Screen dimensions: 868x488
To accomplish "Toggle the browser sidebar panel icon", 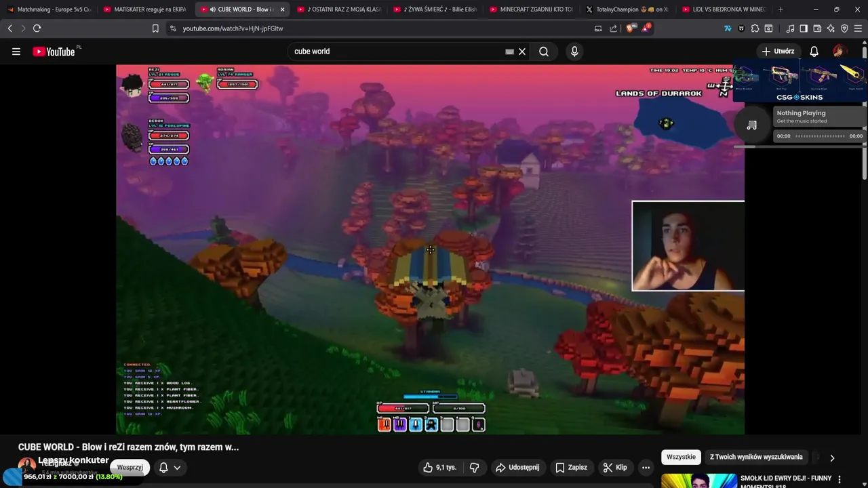I will coord(804,28).
